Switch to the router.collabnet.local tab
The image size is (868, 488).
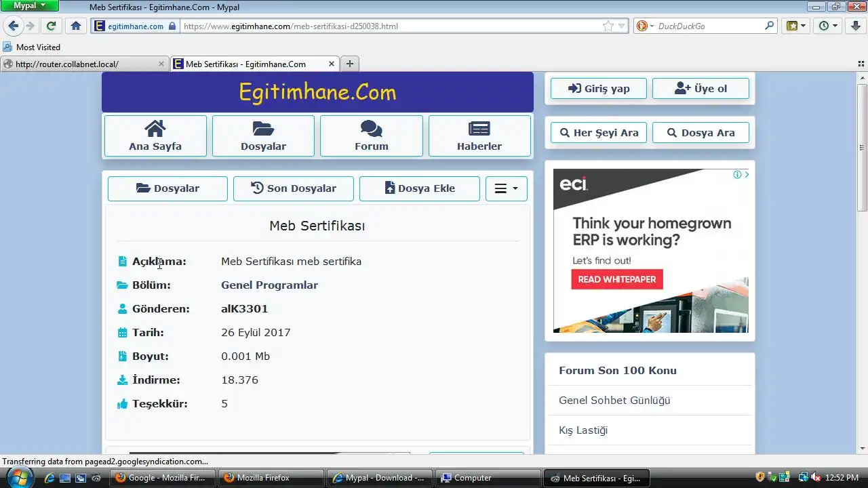83,64
